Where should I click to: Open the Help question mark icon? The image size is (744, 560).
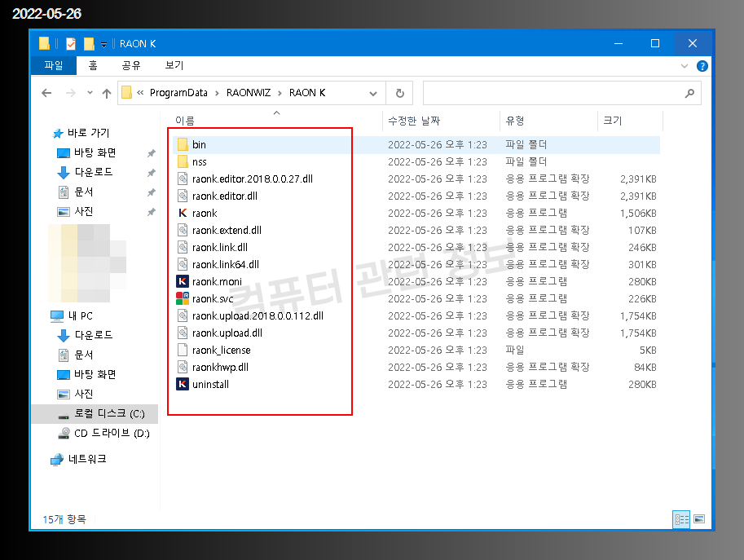coord(702,66)
